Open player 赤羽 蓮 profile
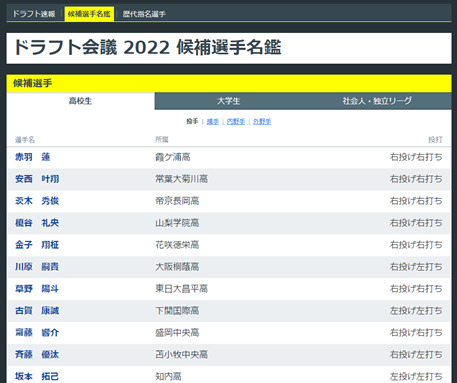 pos(33,157)
